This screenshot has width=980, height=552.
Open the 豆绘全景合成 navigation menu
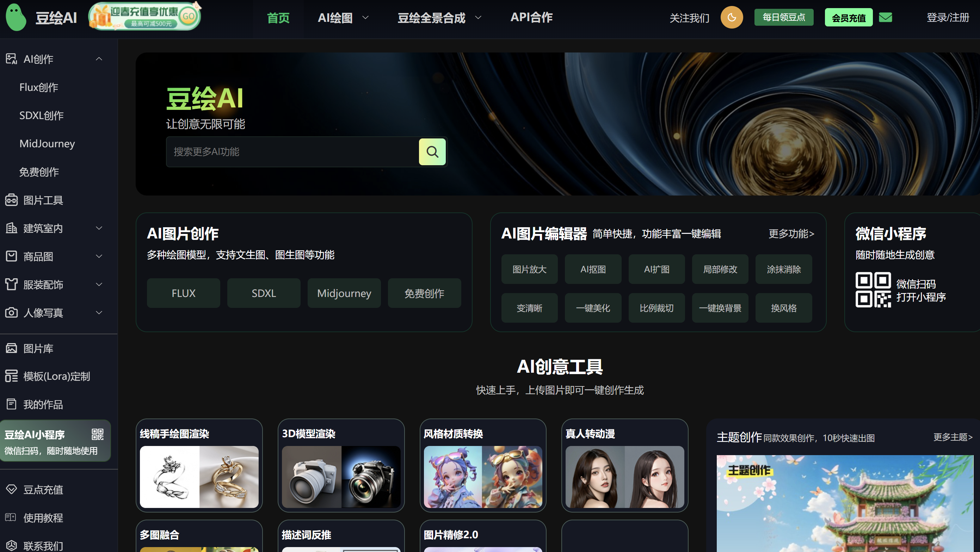tap(431, 18)
